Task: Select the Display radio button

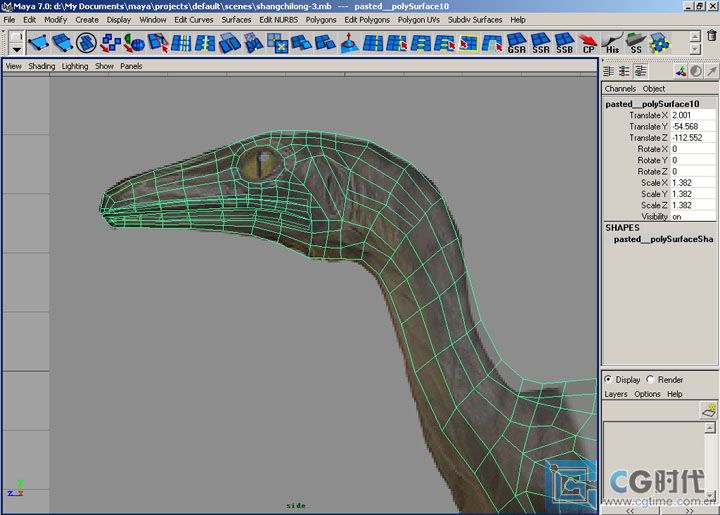Action: click(608, 379)
